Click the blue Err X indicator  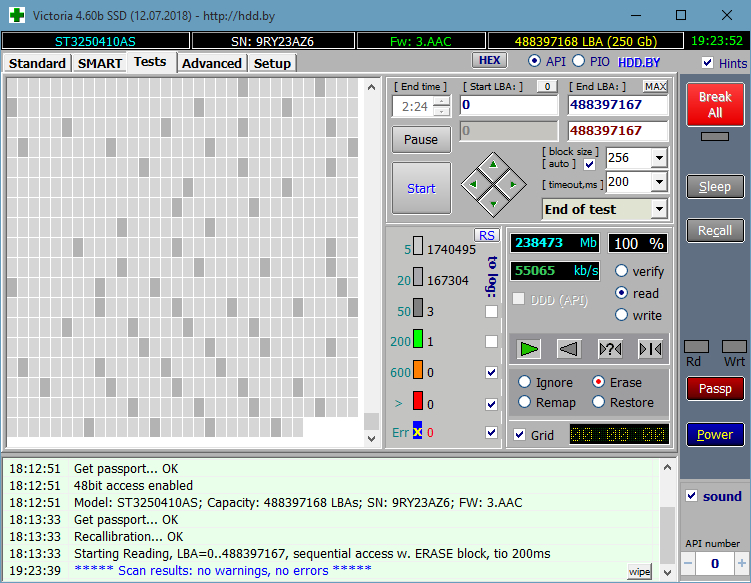point(418,430)
